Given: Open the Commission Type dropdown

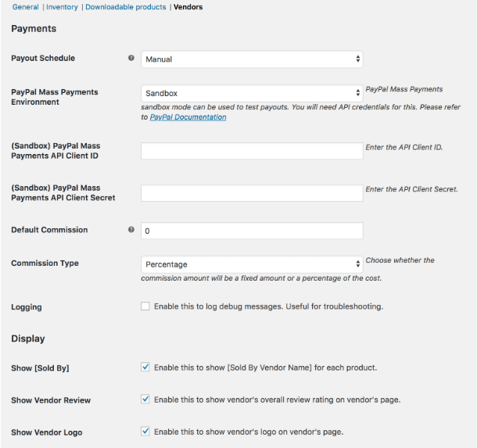Looking at the screenshot, I should 252,264.
